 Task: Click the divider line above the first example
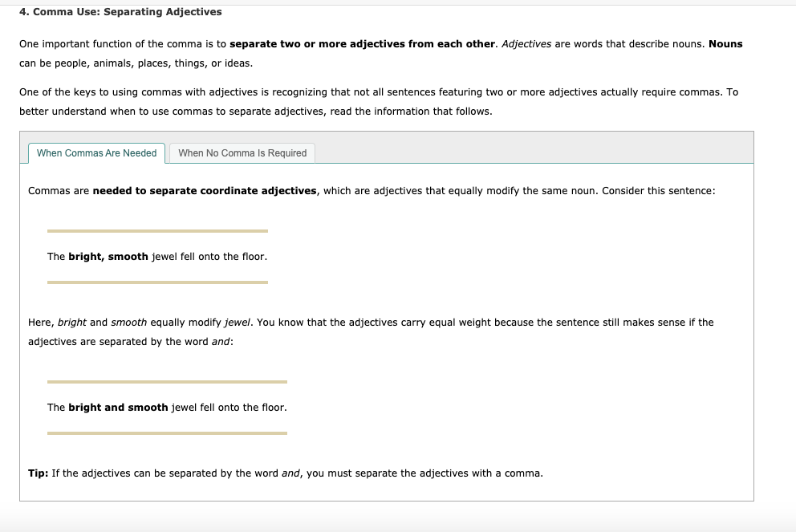pos(158,231)
